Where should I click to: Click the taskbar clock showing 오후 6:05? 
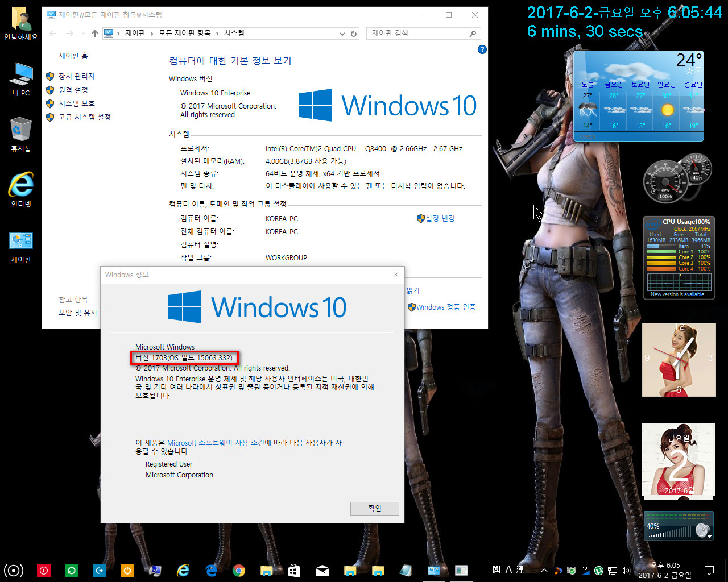coord(665,570)
